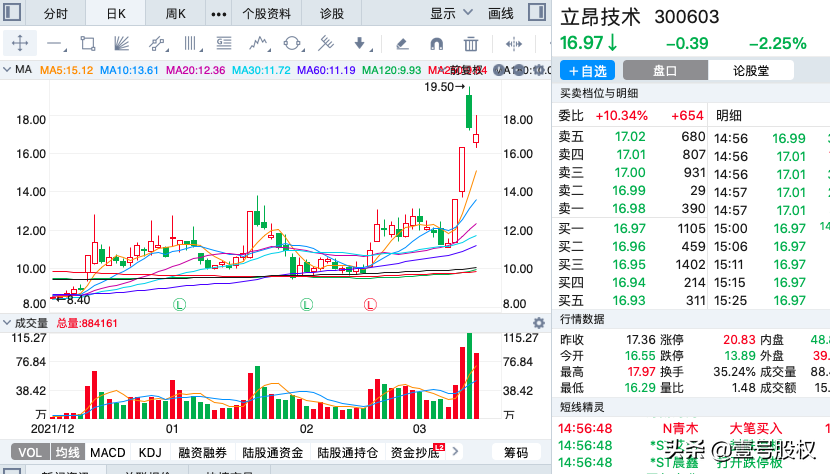
Task: Switch to 日K daily chart tab
Action: tap(115, 13)
